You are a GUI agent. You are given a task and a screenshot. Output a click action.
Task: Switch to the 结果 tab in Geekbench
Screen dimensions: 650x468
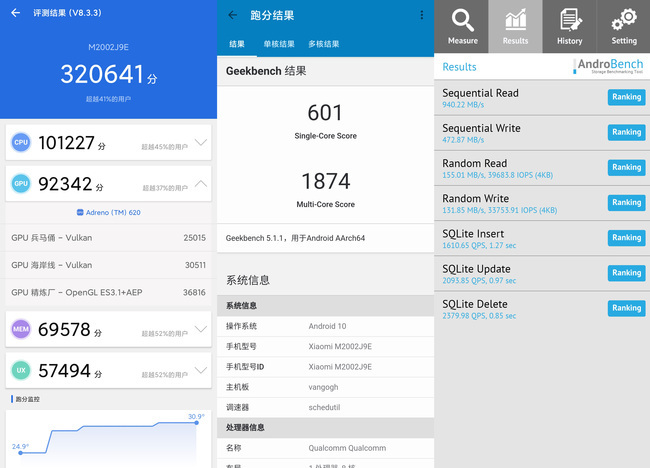(237, 44)
